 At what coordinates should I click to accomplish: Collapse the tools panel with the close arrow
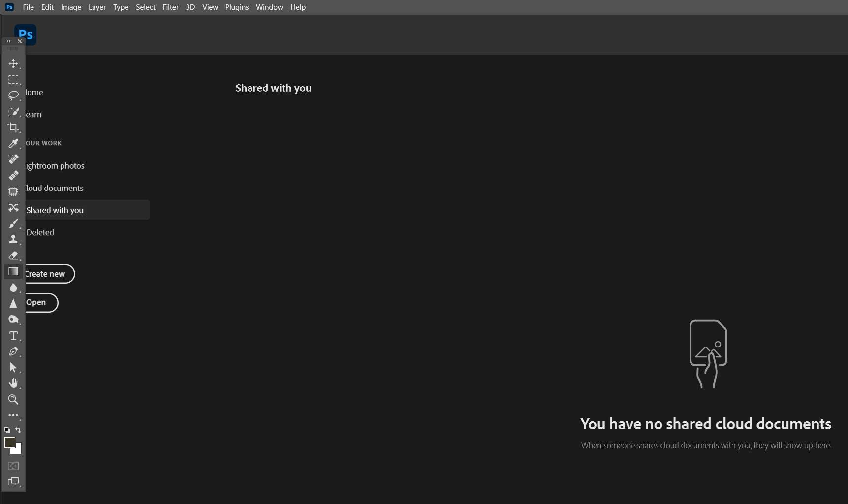click(20, 41)
